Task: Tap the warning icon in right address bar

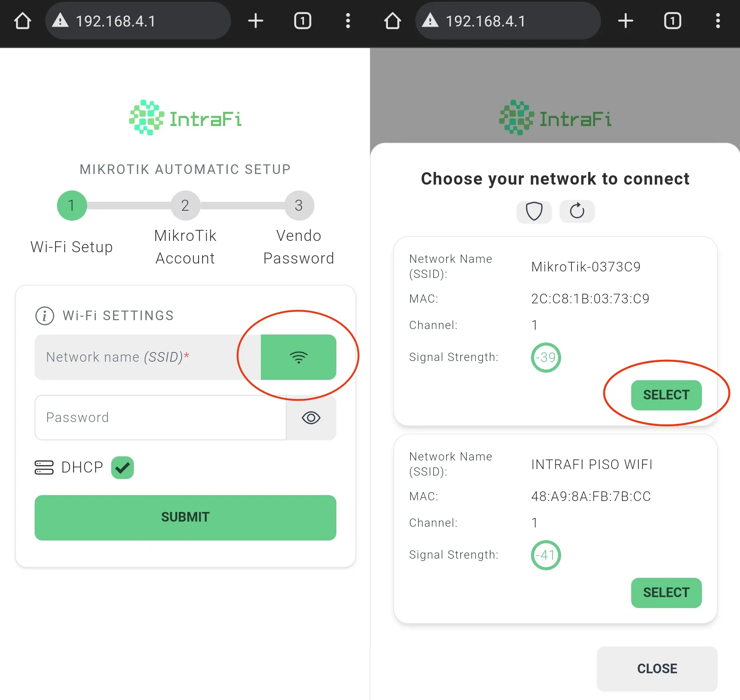Action: coord(430,20)
